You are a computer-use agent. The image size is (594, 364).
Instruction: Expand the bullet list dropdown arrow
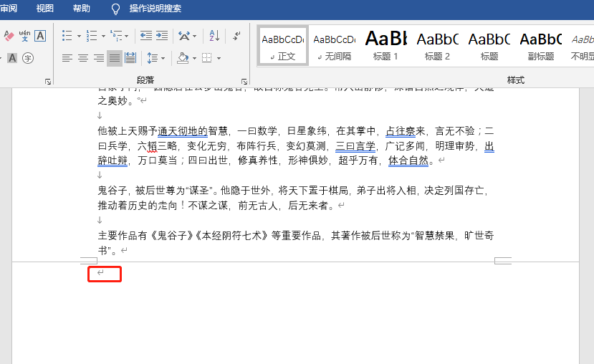point(79,36)
